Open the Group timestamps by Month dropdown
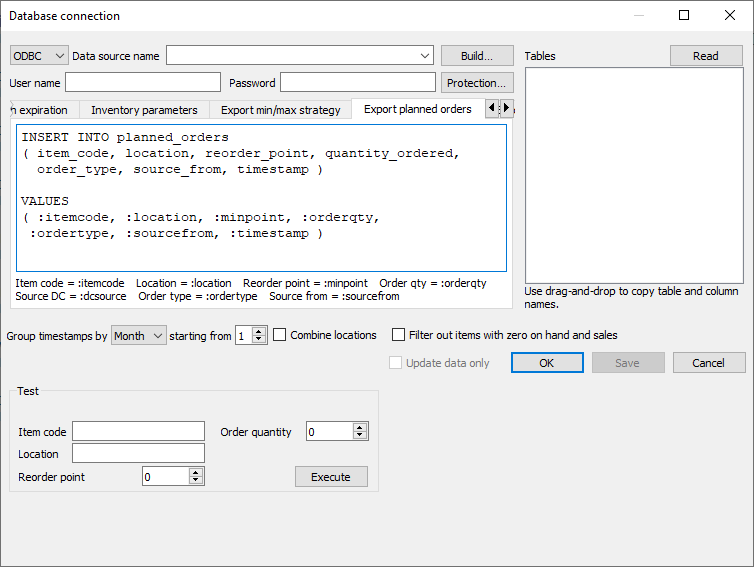Viewport: 754px width, 567px height. tap(139, 336)
